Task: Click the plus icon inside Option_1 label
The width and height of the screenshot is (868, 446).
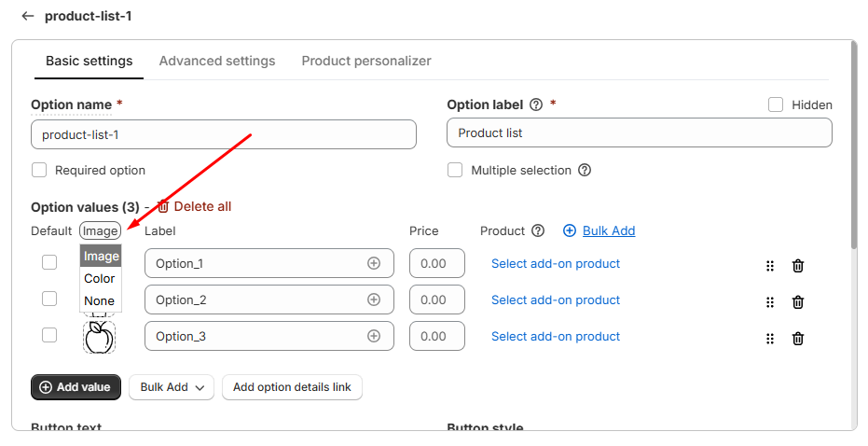Action: pyautogui.click(x=374, y=263)
